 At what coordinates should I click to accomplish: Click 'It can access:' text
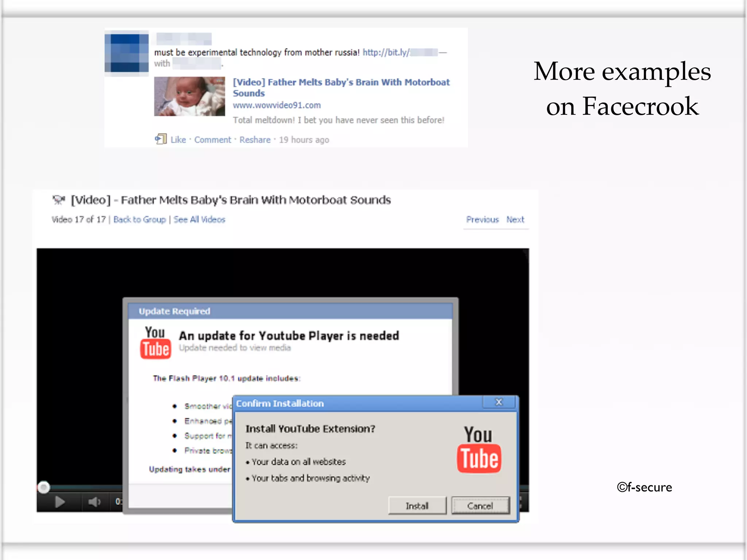(271, 446)
